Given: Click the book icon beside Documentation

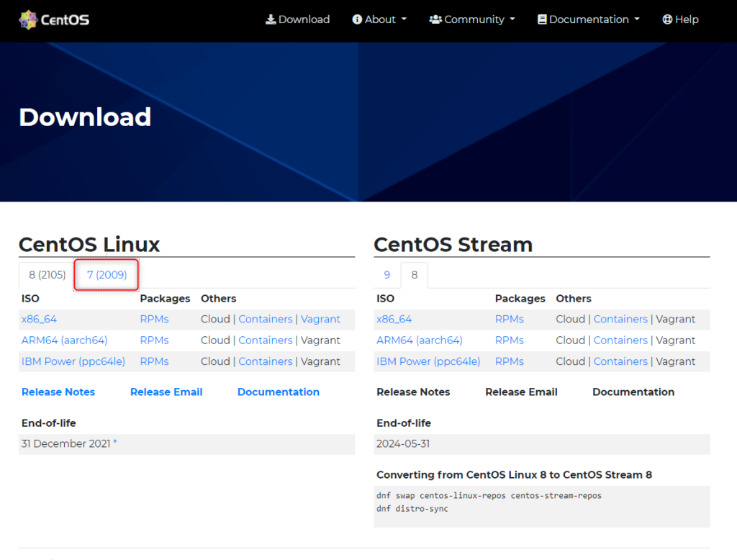Looking at the screenshot, I should [x=542, y=19].
